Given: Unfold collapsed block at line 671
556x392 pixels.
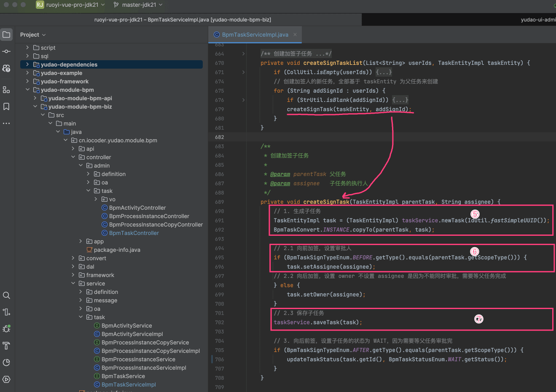Looking at the screenshot, I should (243, 72).
